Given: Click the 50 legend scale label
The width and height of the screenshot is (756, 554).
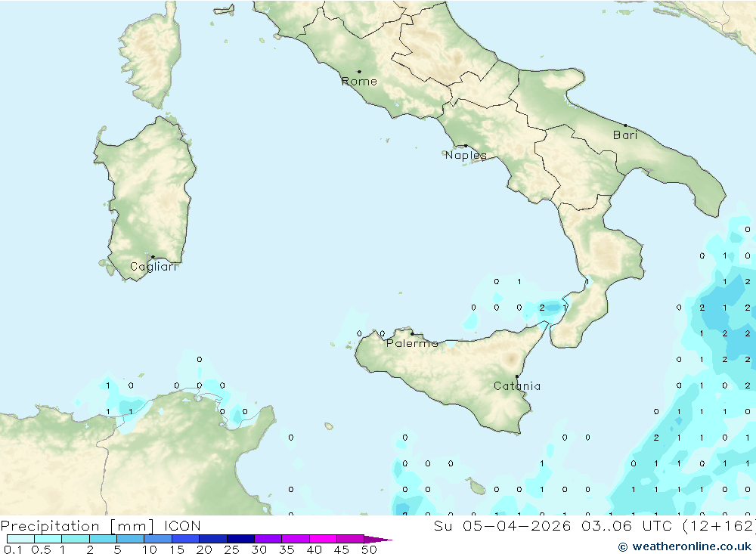Looking at the screenshot, I should coord(370,549).
